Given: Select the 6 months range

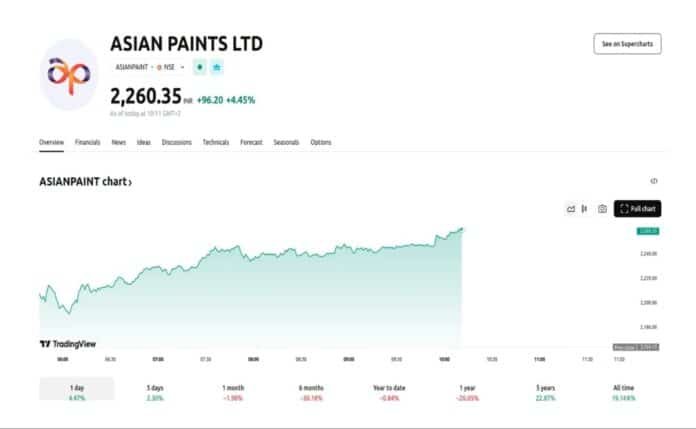Looking at the screenshot, I should tap(311, 392).
